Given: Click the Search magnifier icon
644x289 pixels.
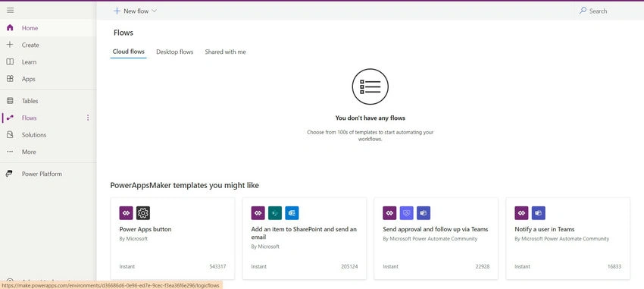Looking at the screenshot, I should click(x=583, y=11).
